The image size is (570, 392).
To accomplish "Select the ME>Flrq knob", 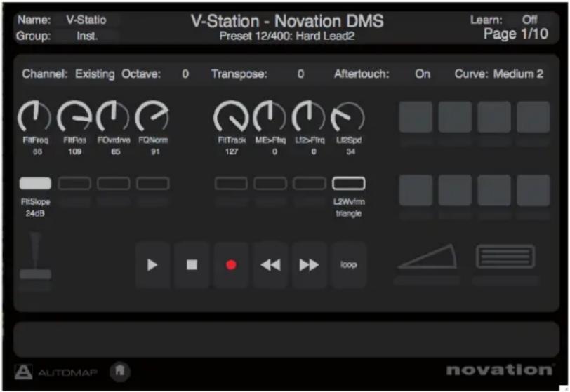I will pos(270,117).
